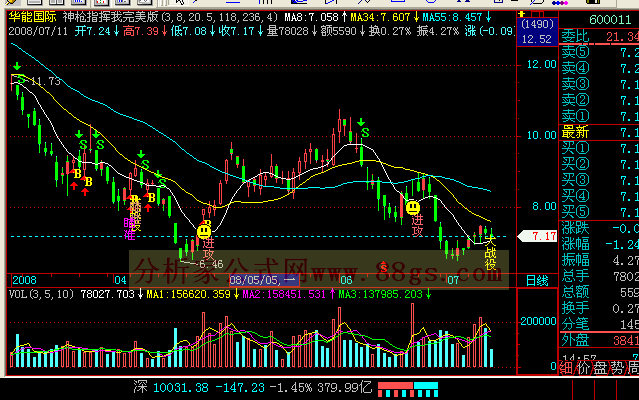Click the open price 开7.24
This screenshot has width=639, height=400.
(x=93, y=31)
